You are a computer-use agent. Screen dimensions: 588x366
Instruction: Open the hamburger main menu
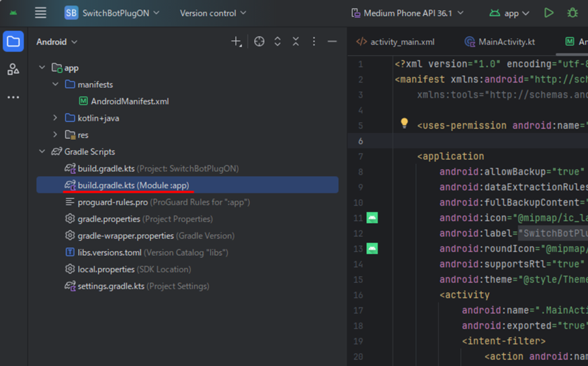pos(40,13)
